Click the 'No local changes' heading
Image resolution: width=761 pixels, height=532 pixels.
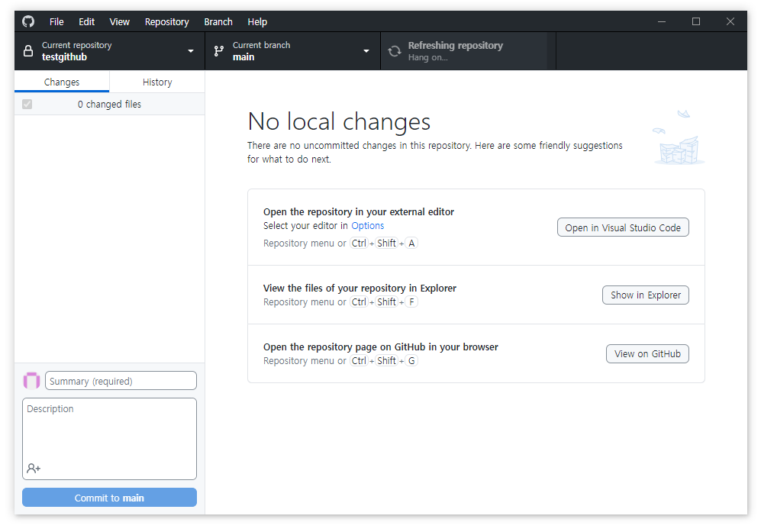[x=339, y=121]
